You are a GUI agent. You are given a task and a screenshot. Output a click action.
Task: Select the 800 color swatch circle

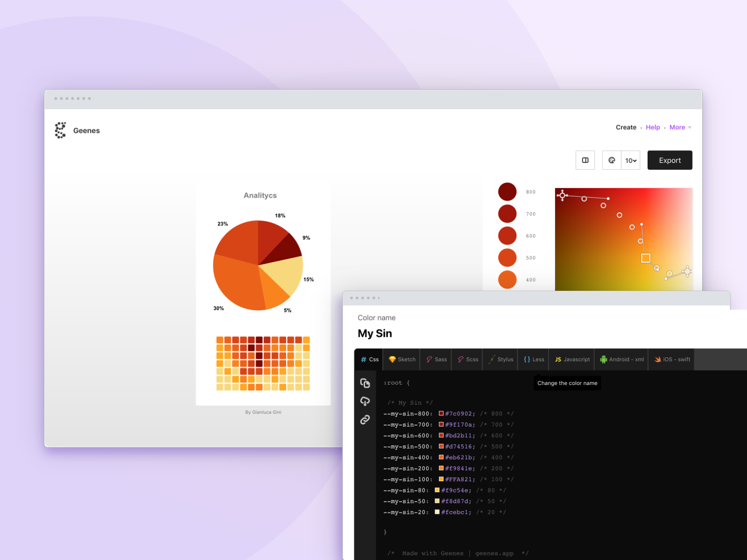click(x=507, y=192)
